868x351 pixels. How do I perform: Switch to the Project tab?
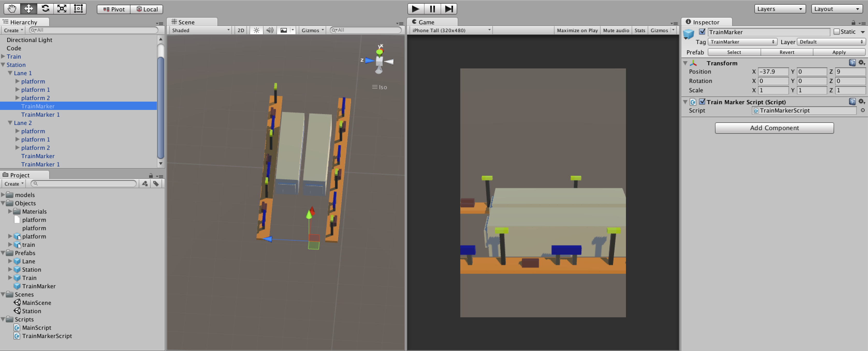24,175
